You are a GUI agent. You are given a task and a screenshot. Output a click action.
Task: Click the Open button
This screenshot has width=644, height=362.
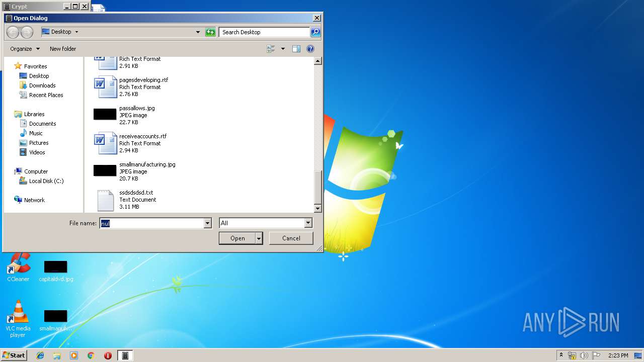tap(237, 238)
